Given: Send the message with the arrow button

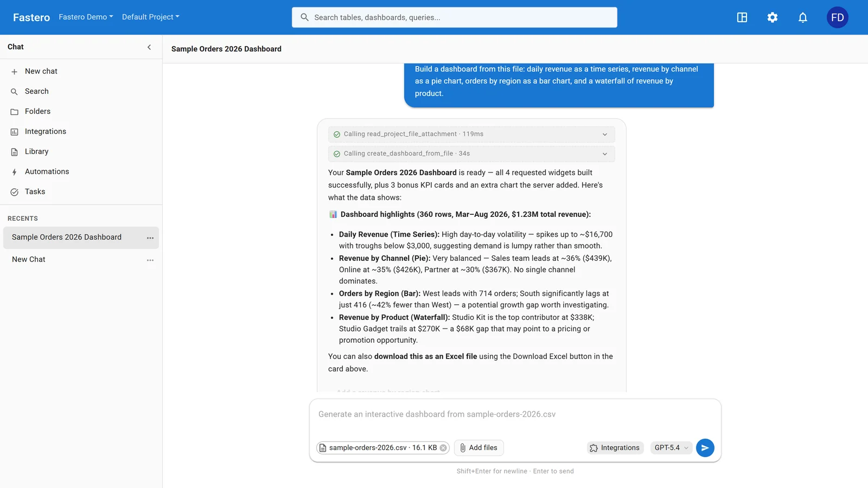Looking at the screenshot, I should coord(705,448).
